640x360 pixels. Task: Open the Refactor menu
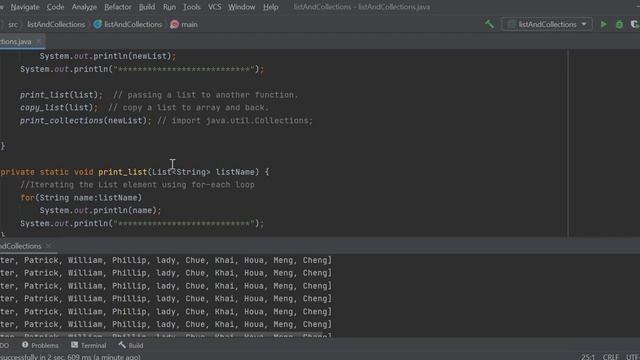point(118,7)
